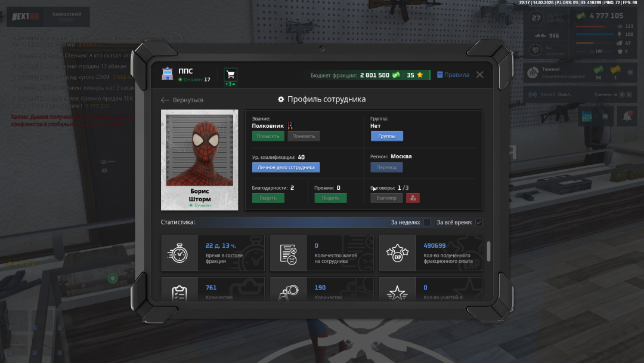Open the Правила rules link

453,75
